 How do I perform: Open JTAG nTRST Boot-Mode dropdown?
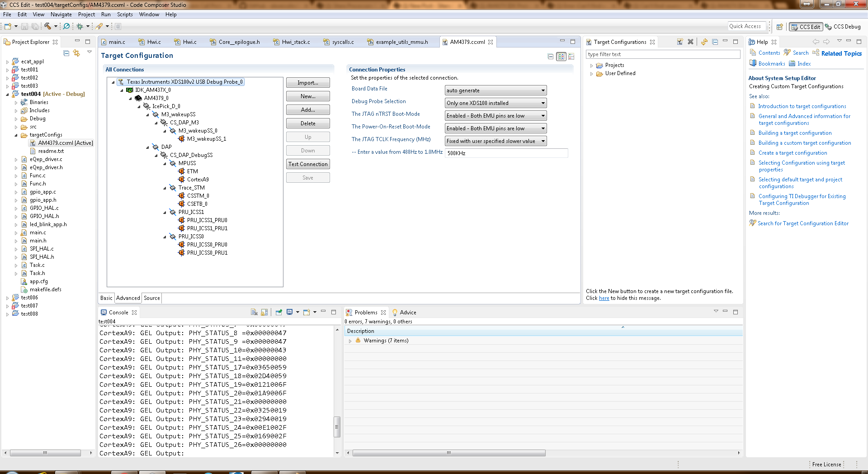495,116
